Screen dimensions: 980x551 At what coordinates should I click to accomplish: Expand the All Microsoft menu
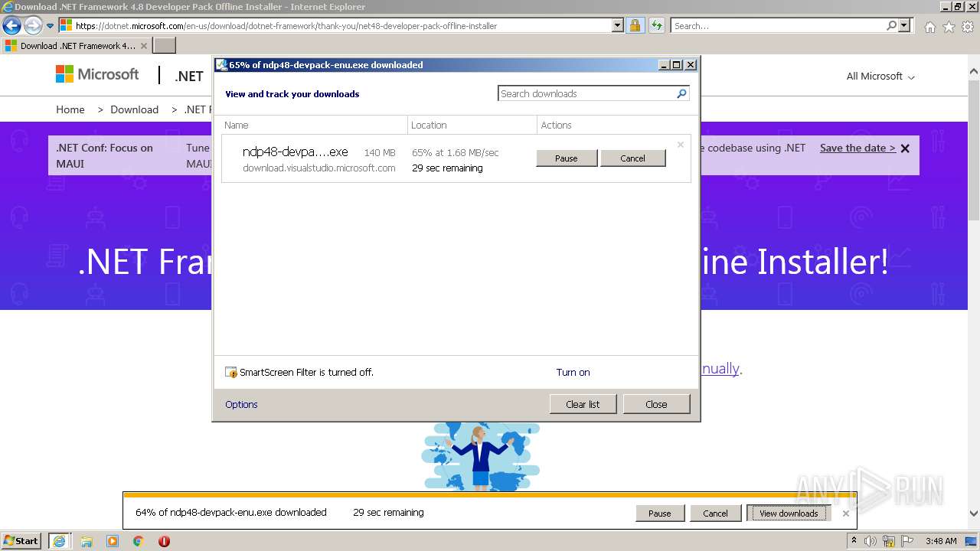click(x=880, y=77)
